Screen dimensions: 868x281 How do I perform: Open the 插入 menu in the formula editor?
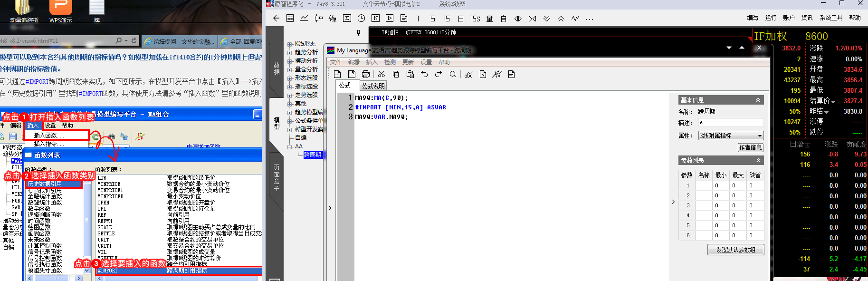[x=372, y=62]
